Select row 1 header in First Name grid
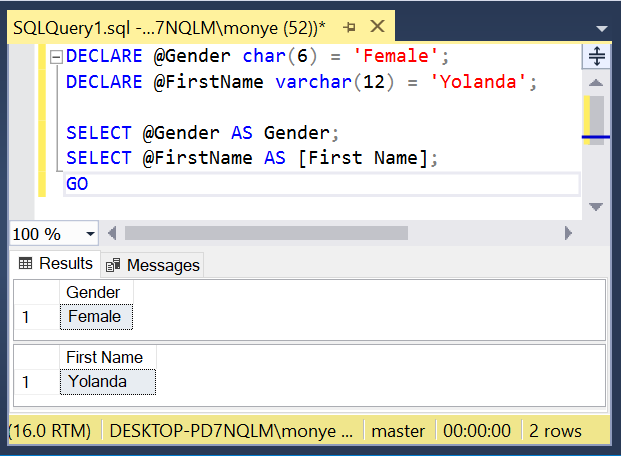Image resolution: width=621 pixels, height=456 pixels. tap(37, 382)
